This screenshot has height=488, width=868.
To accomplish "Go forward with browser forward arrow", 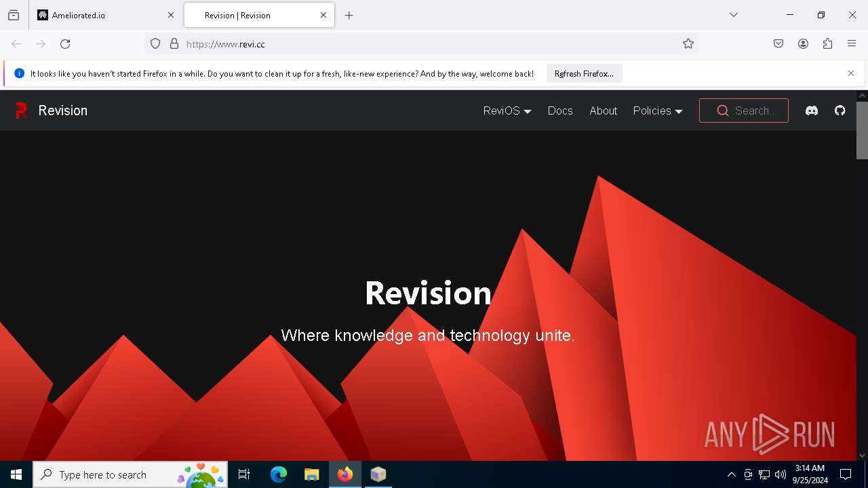I will [41, 44].
